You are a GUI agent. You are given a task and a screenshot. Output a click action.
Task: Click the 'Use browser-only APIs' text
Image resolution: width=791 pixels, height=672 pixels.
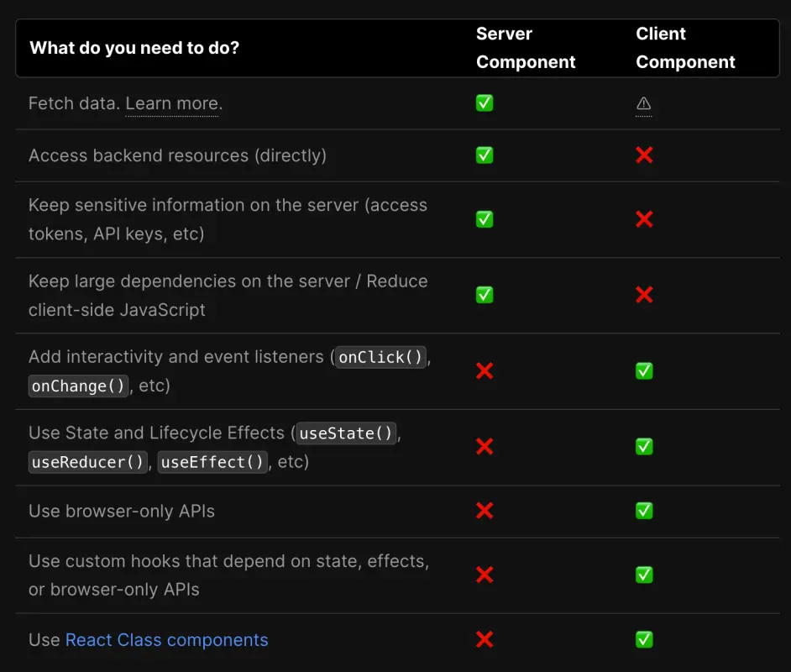click(x=122, y=511)
